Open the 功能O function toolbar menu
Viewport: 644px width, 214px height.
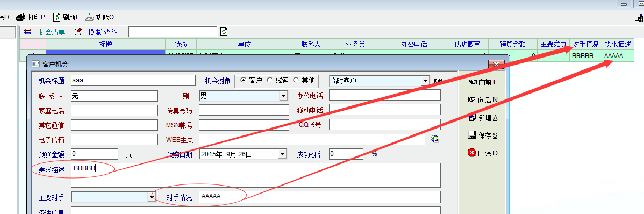coord(99,17)
